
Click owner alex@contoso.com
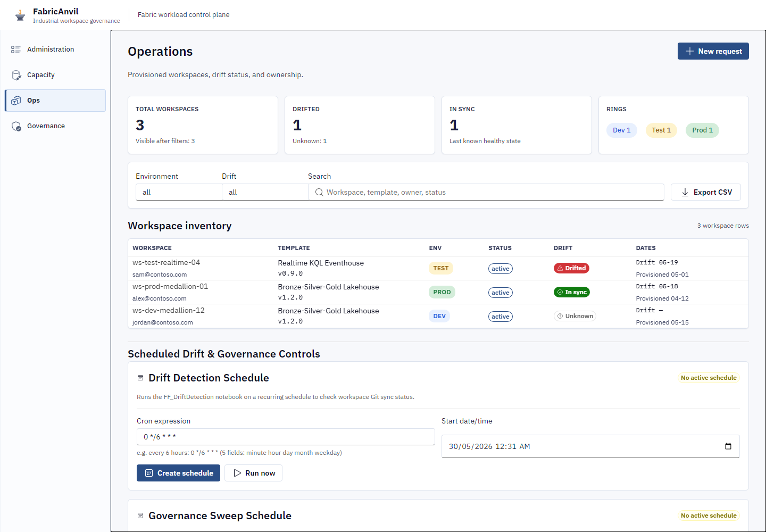(160, 298)
